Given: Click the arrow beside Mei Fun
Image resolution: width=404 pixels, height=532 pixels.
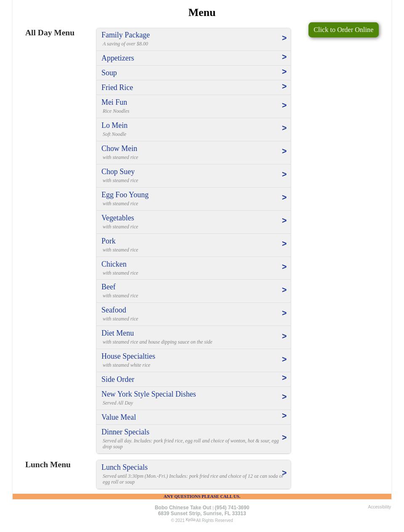Looking at the screenshot, I should [284, 106].
